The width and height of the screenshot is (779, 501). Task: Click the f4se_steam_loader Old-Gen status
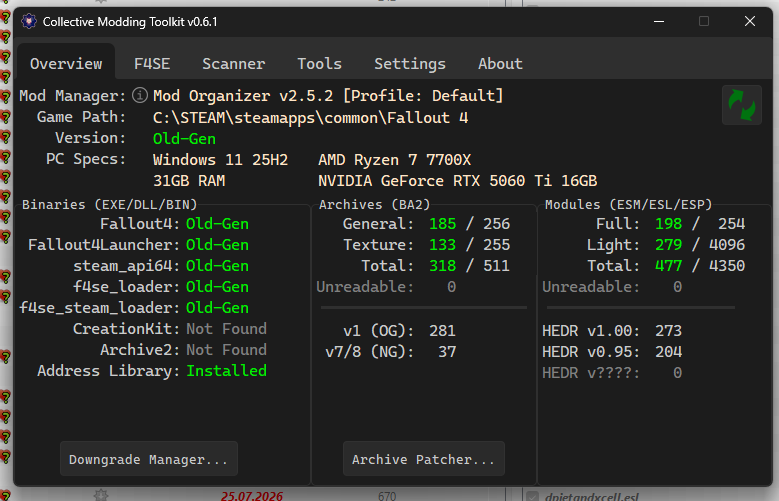pyautogui.click(x=217, y=308)
